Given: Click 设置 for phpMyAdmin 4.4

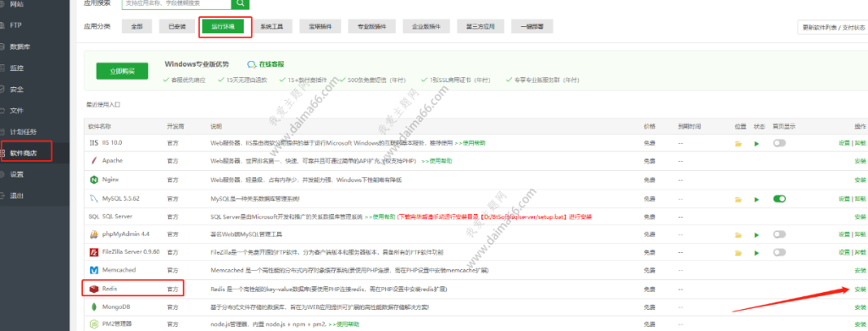Looking at the screenshot, I should click(x=843, y=234).
